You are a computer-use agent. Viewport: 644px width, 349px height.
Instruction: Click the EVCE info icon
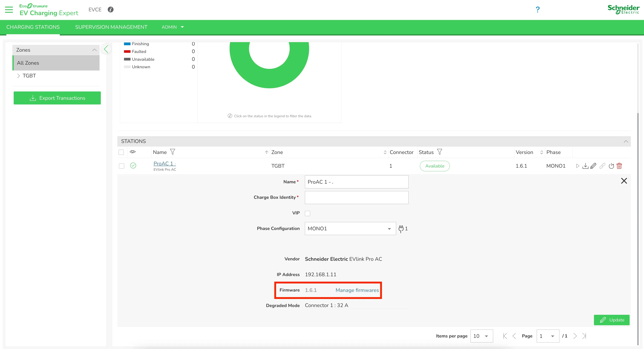(111, 10)
